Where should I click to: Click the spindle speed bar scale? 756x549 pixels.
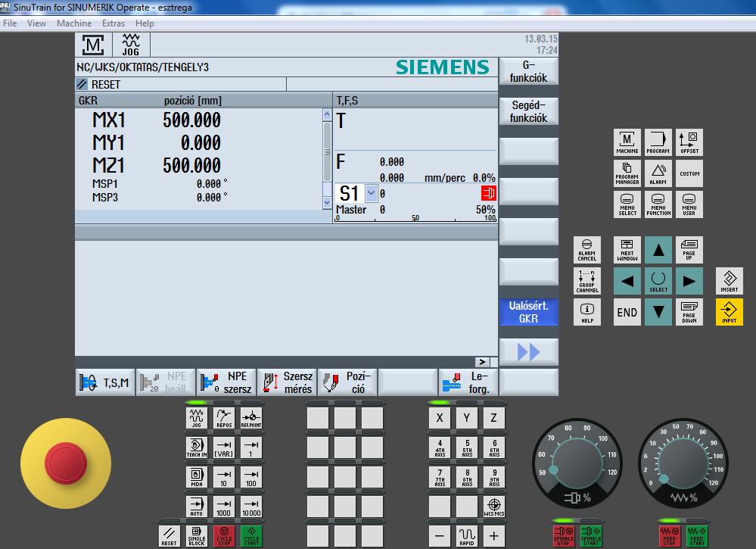coord(415,218)
